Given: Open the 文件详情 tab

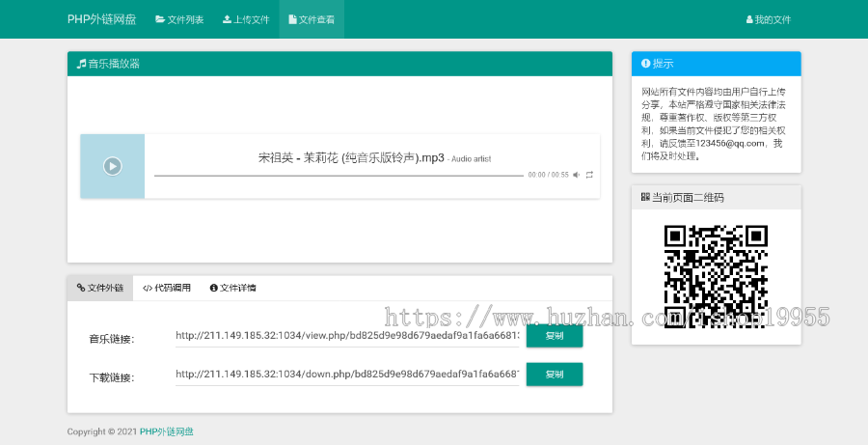Looking at the screenshot, I should tap(232, 288).
